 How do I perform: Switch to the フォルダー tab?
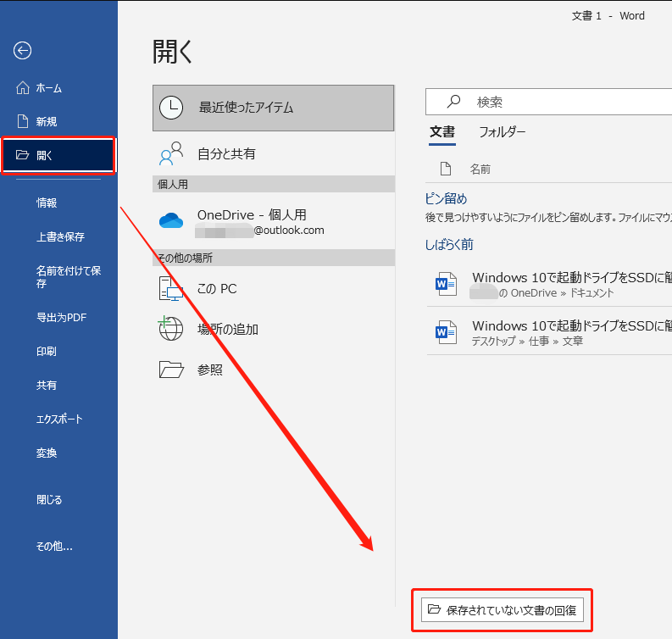point(502,132)
